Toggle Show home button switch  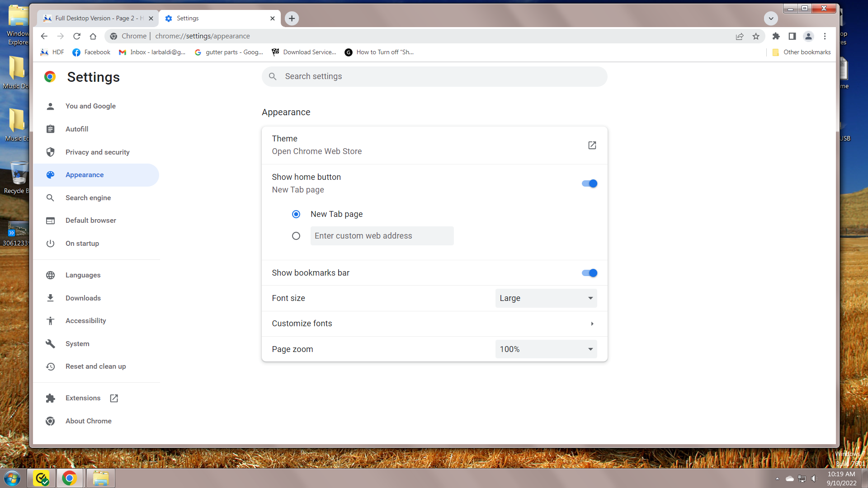589,183
